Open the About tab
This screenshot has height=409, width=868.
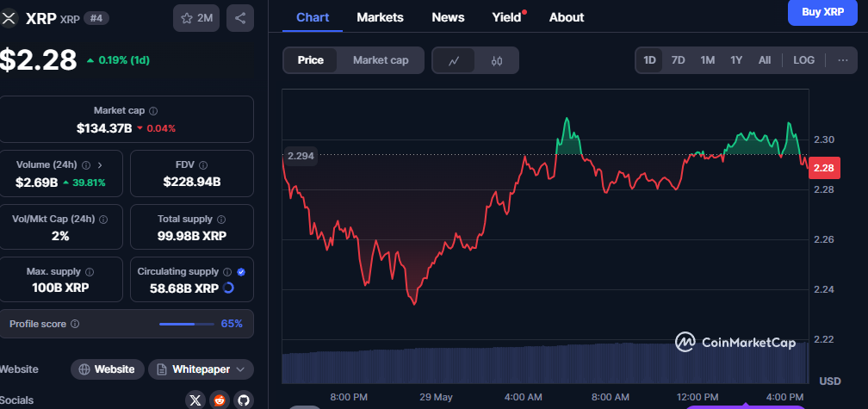click(x=567, y=17)
